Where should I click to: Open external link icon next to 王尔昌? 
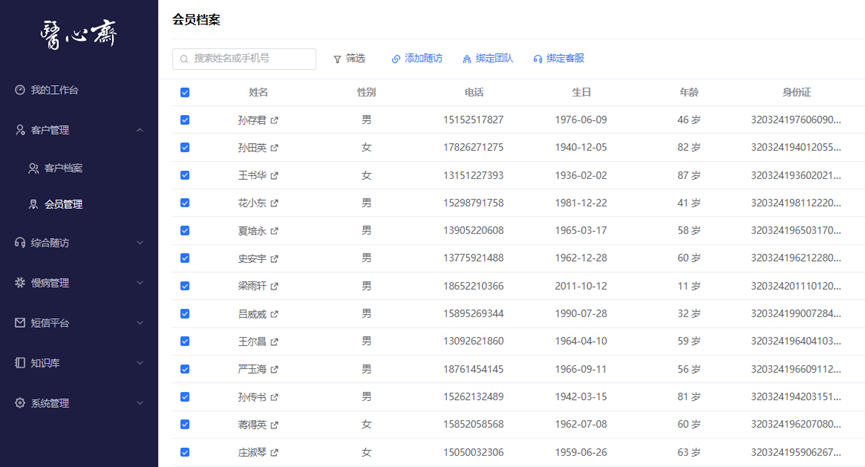(x=274, y=342)
